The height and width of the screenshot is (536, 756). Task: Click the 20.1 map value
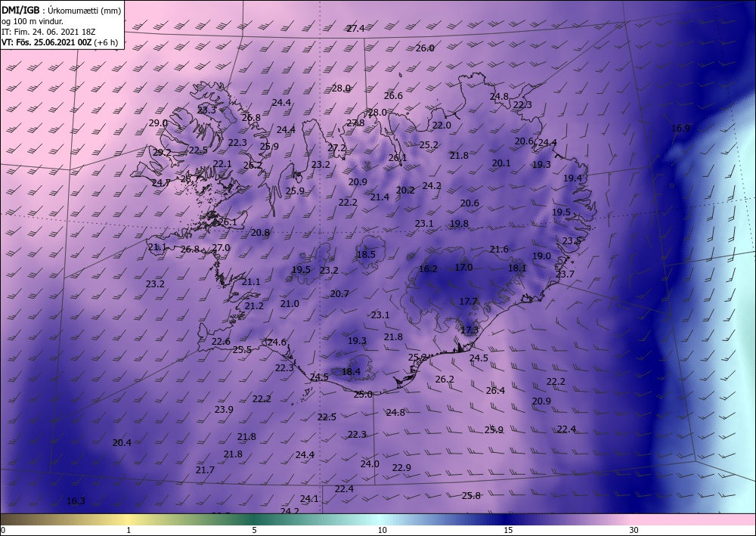click(x=501, y=163)
